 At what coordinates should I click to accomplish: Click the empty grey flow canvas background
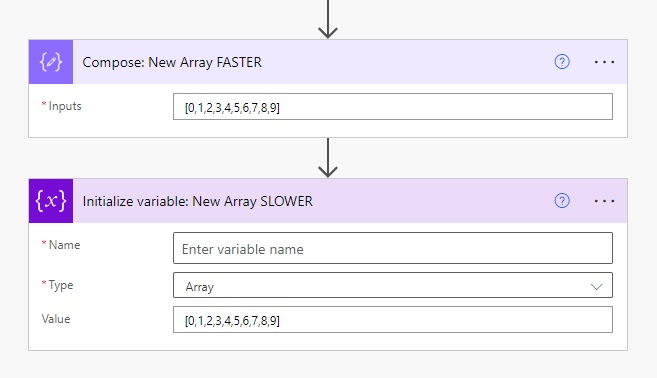tap(168, 157)
